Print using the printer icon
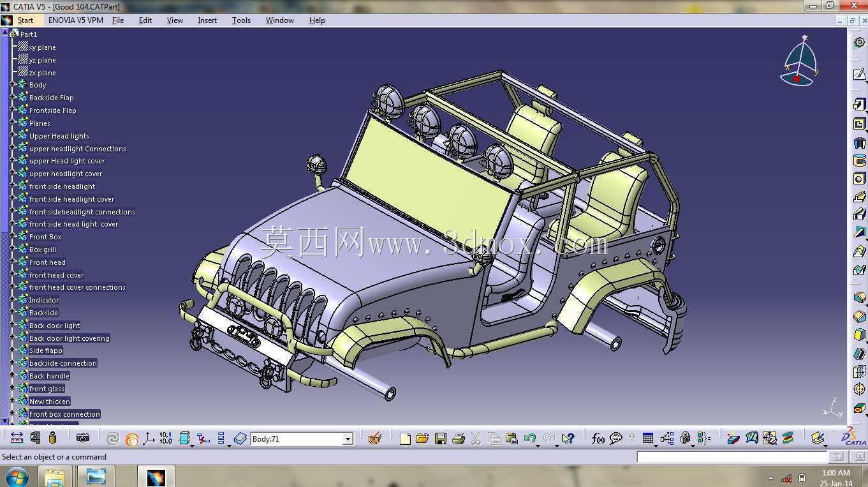Screen dimensions: 868x487 coord(458,438)
